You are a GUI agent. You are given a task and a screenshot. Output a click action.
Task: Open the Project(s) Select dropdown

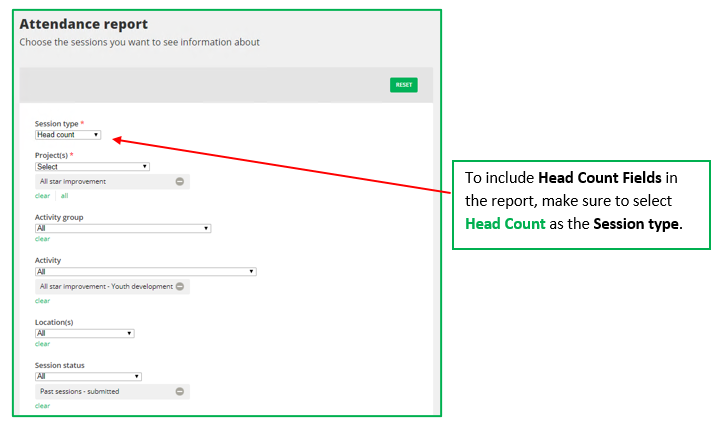92,167
